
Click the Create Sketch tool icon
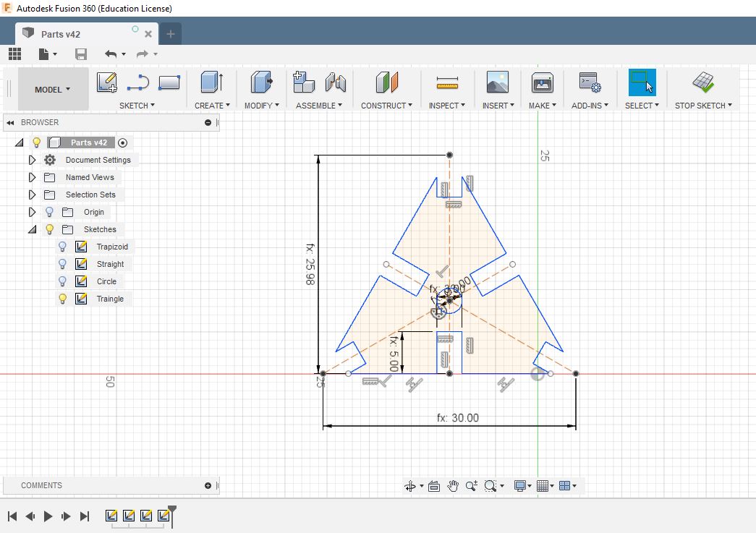pyautogui.click(x=107, y=82)
